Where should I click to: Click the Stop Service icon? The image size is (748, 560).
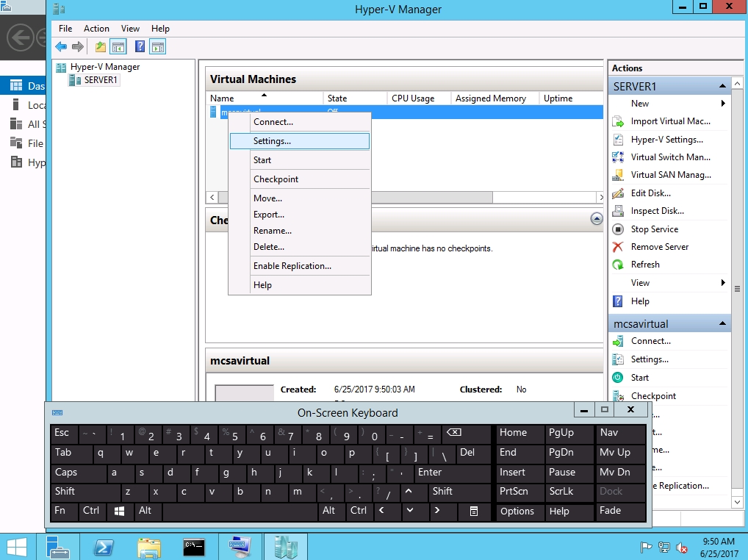tap(618, 229)
